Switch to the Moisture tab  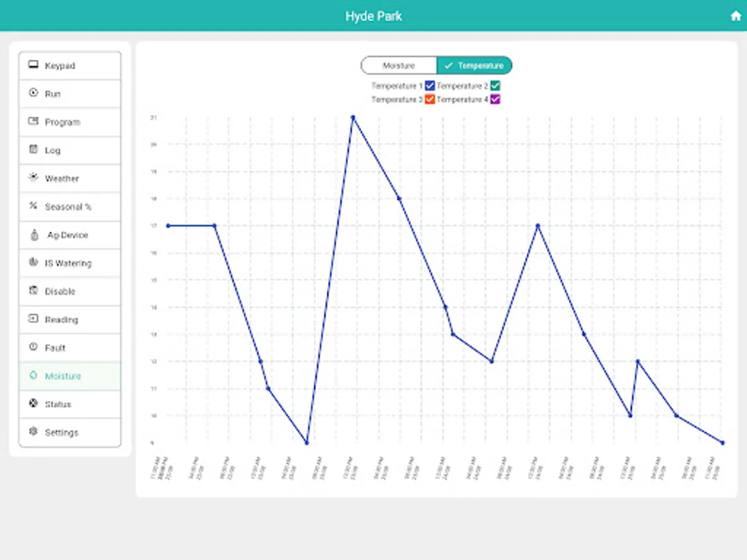click(398, 65)
